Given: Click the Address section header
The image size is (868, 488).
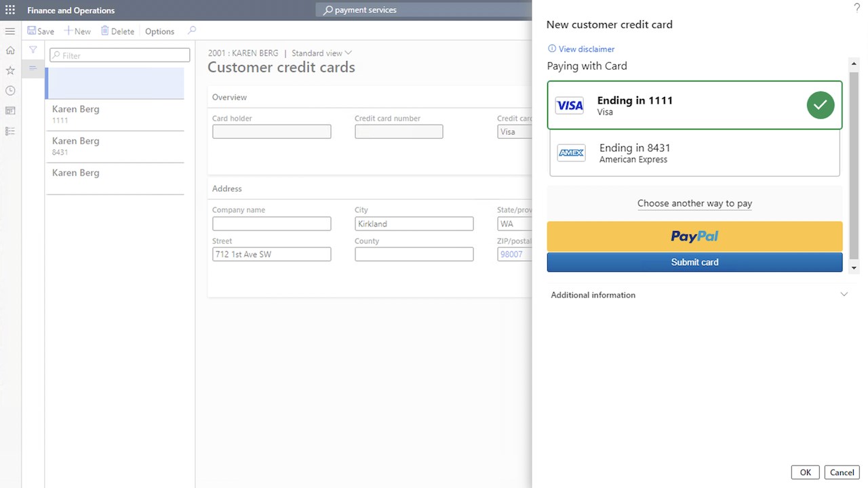Looking at the screenshot, I should [226, 189].
